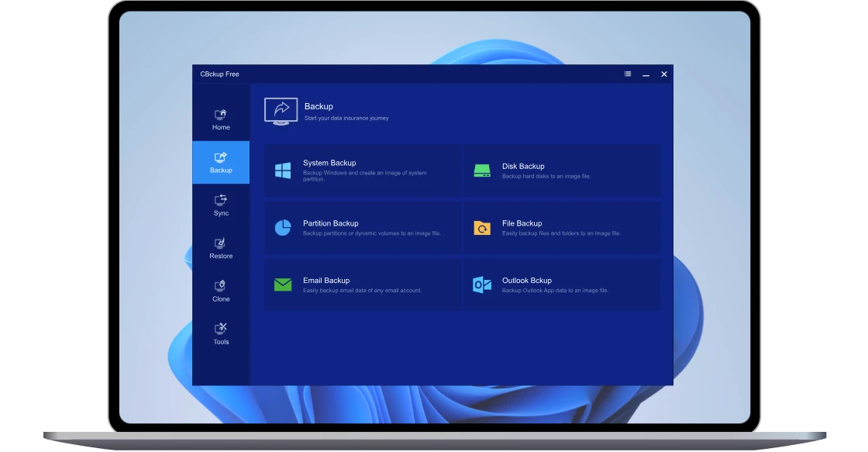This screenshot has height=452, width=868.
Task: Switch to the Backup tab in sidebar
Action: point(221,163)
